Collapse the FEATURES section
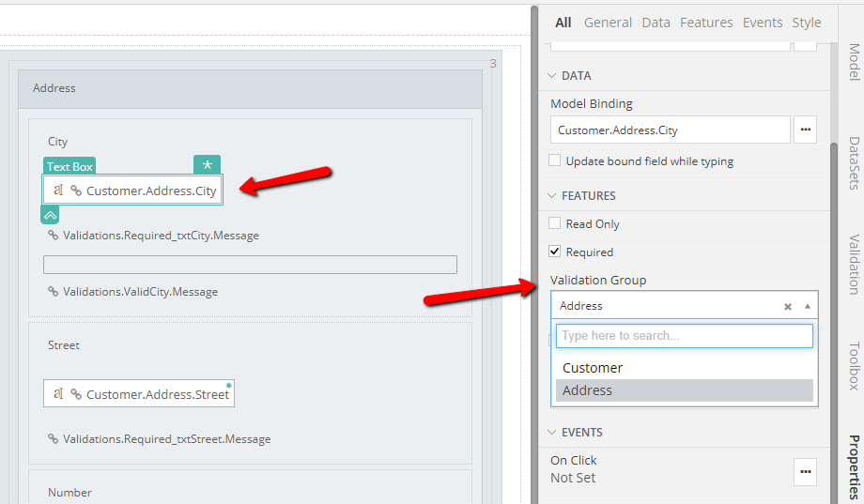The image size is (864, 504). [551, 196]
